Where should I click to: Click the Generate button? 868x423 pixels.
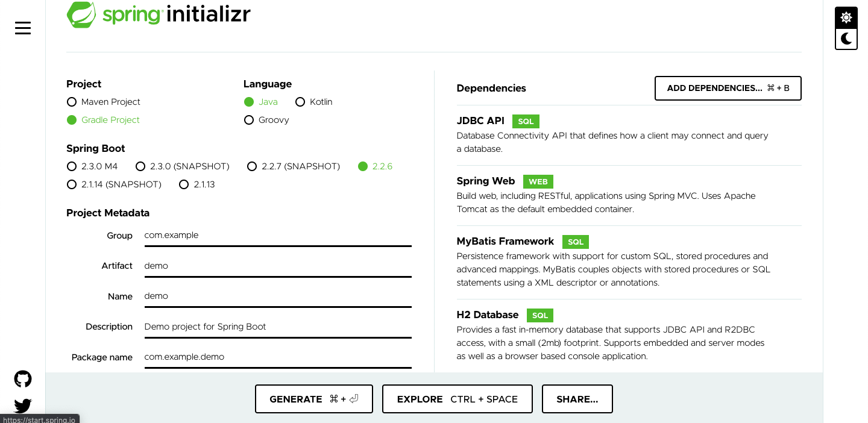(314, 399)
